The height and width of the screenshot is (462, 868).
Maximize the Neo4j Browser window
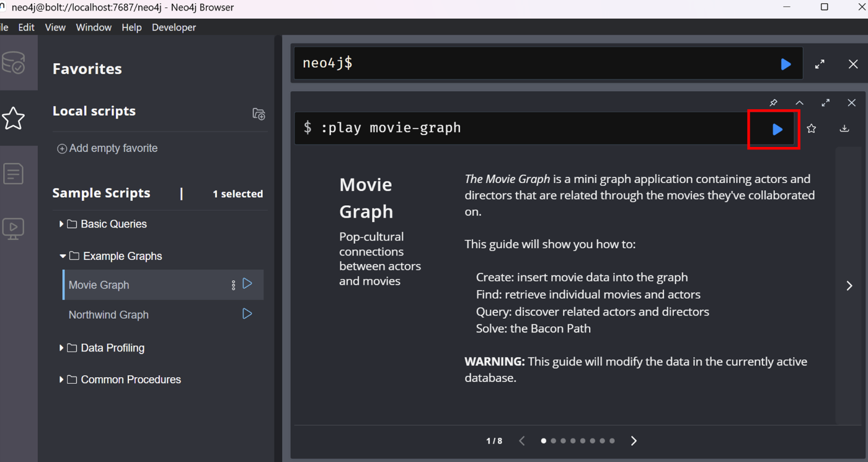click(x=824, y=7)
